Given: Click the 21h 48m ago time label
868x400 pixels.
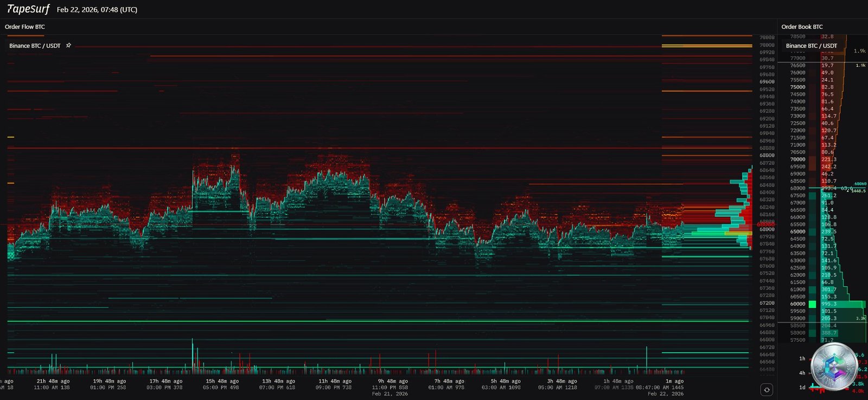Looking at the screenshot, I should [x=53, y=381].
